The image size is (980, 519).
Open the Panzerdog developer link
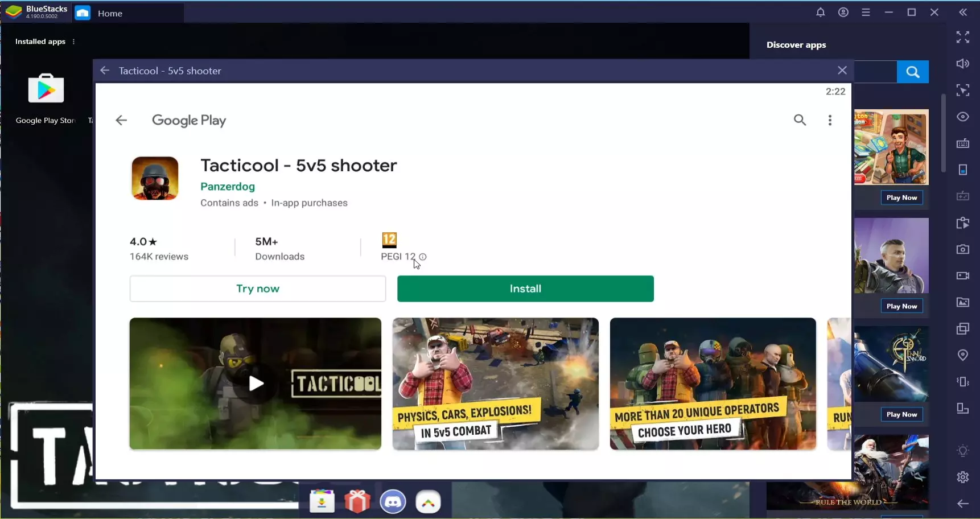click(228, 187)
